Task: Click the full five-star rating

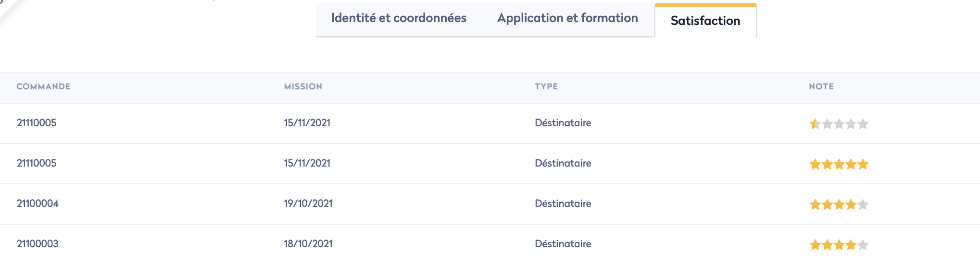Action: tap(839, 164)
